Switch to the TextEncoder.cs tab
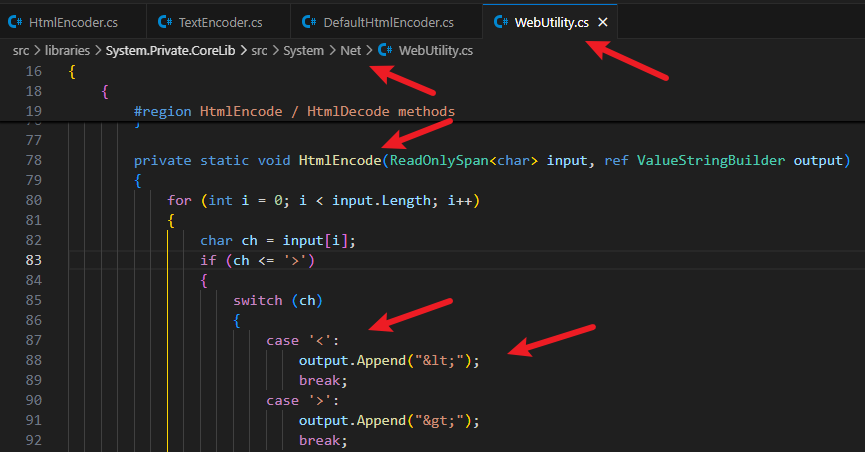Screen dimensions: 865x452 tap(218, 22)
